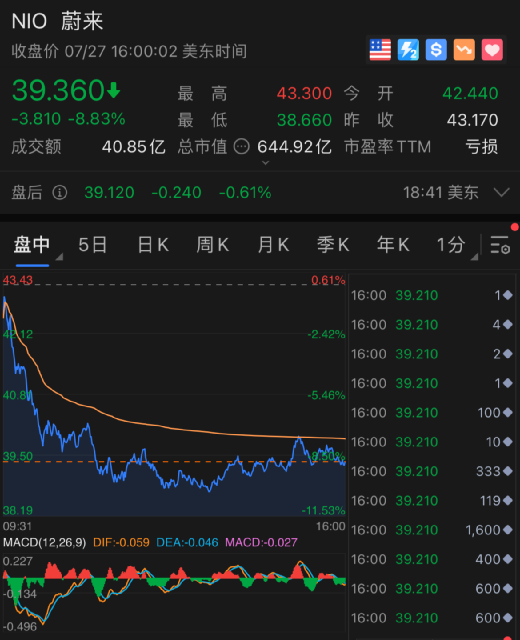Tap the 总市值 value 644.92亿
520x640 pixels.
click(x=294, y=147)
